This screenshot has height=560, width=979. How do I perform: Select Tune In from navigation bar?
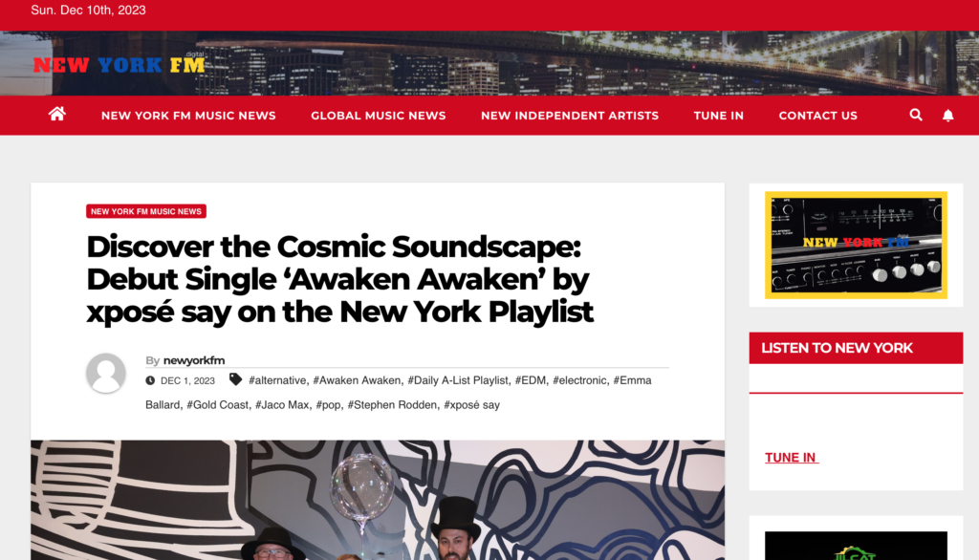pyautogui.click(x=719, y=116)
